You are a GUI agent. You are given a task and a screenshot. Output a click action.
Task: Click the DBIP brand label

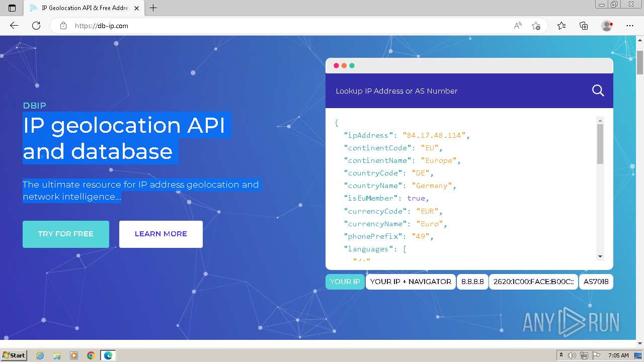coord(34,106)
